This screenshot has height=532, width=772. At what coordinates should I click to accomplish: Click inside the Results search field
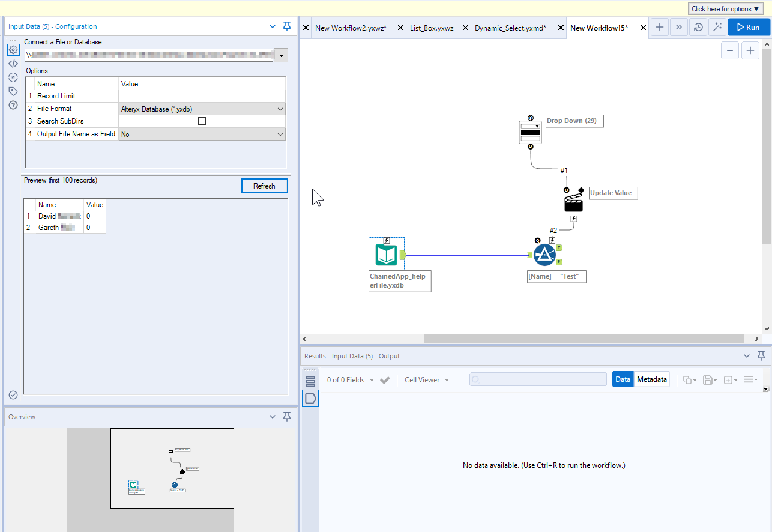(538, 379)
